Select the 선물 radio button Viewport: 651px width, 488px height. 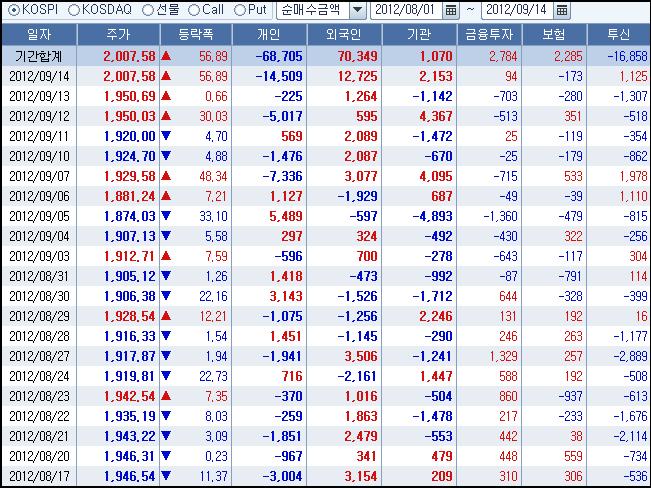[x=148, y=10]
